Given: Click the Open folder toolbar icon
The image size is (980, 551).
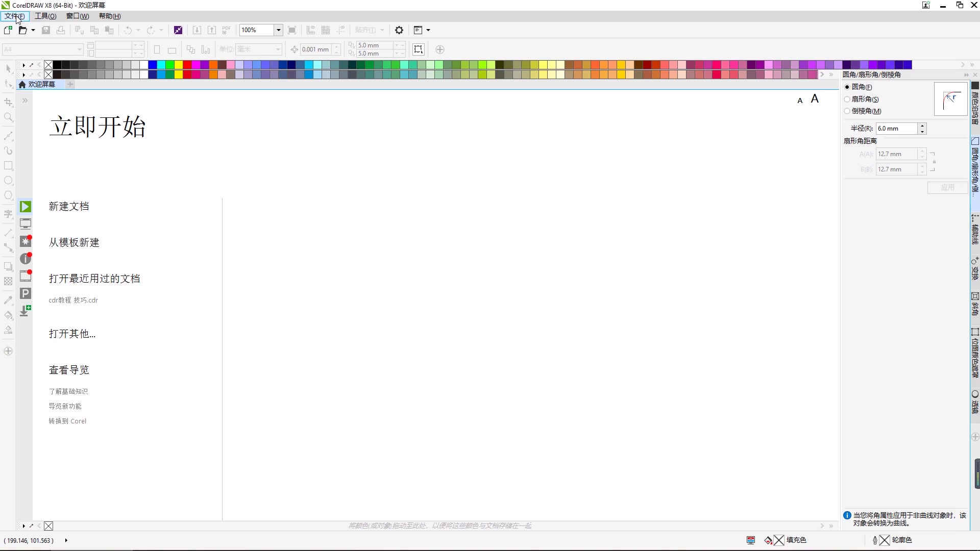Looking at the screenshot, I should [22, 30].
